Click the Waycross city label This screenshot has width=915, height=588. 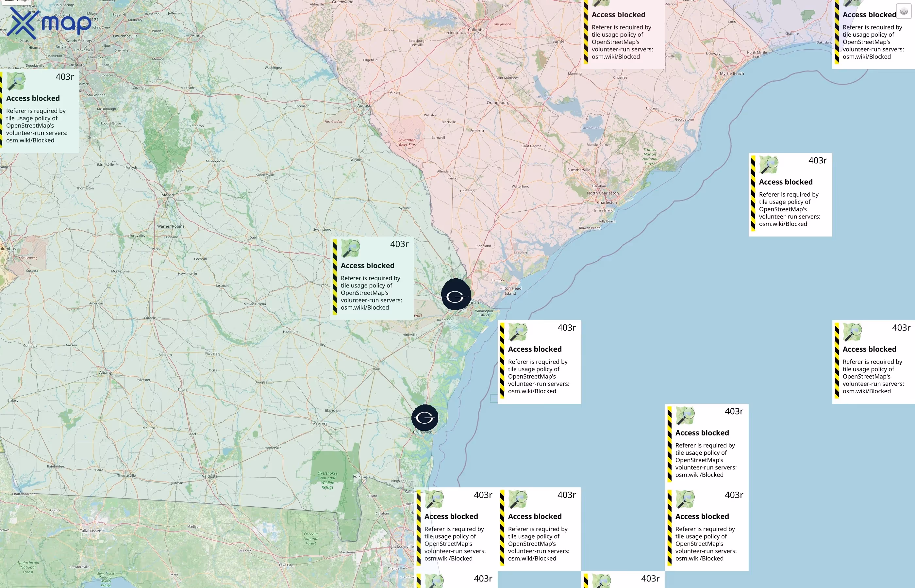(x=320, y=423)
